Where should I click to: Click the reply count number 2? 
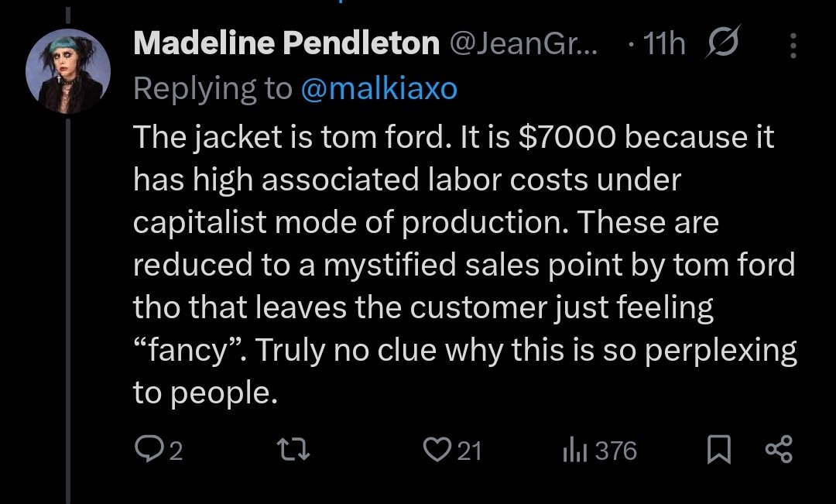176,451
